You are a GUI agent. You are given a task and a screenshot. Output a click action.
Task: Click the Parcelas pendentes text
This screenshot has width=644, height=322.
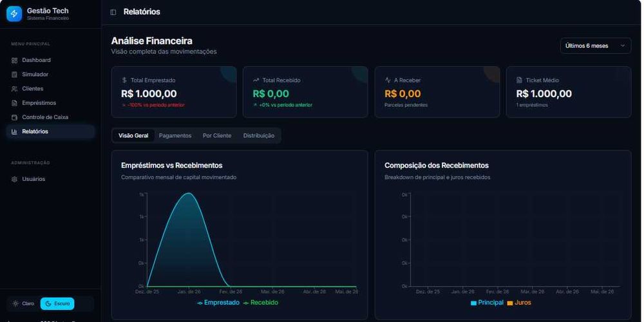(x=406, y=105)
